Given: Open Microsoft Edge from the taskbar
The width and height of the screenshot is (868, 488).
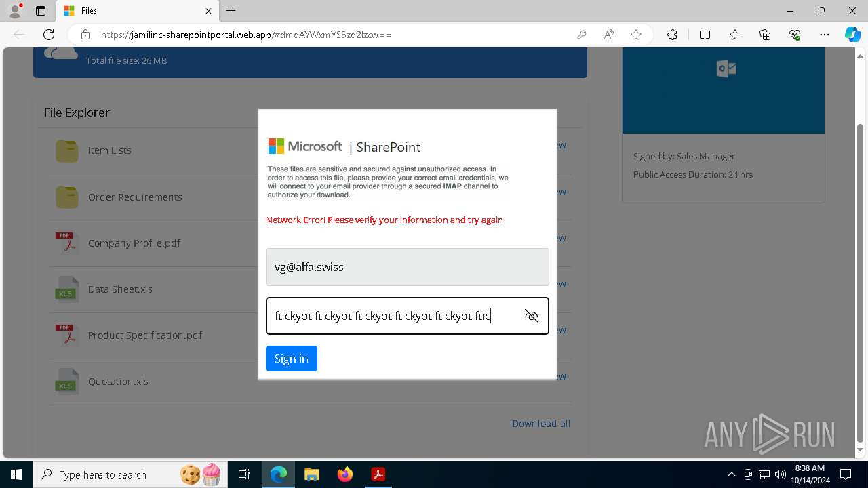Looking at the screenshot, I should click(x=279, y=474).
